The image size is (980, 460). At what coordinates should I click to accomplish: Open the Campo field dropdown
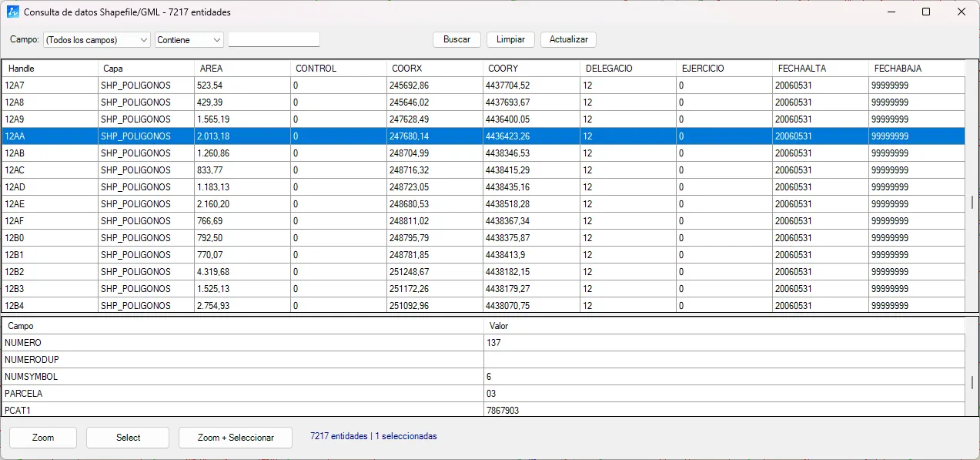pos(97,40)
